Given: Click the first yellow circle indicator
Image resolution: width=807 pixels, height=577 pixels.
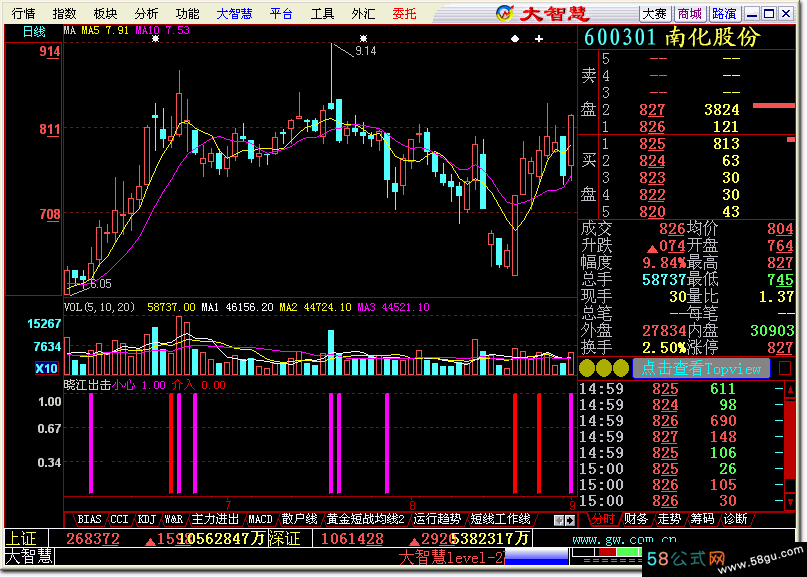Looking at the screenshot, I should [x=587, y=368].
